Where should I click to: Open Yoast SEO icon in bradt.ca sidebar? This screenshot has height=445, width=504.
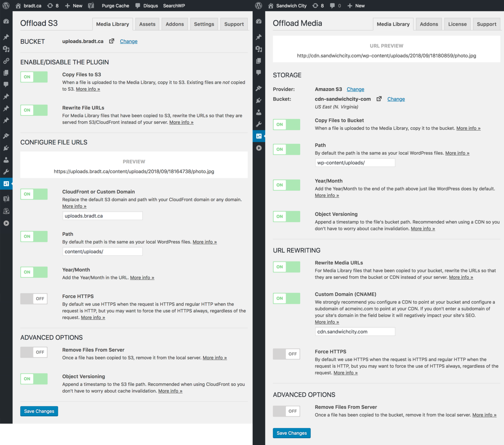pyautogui.click(x=6, y=198)
